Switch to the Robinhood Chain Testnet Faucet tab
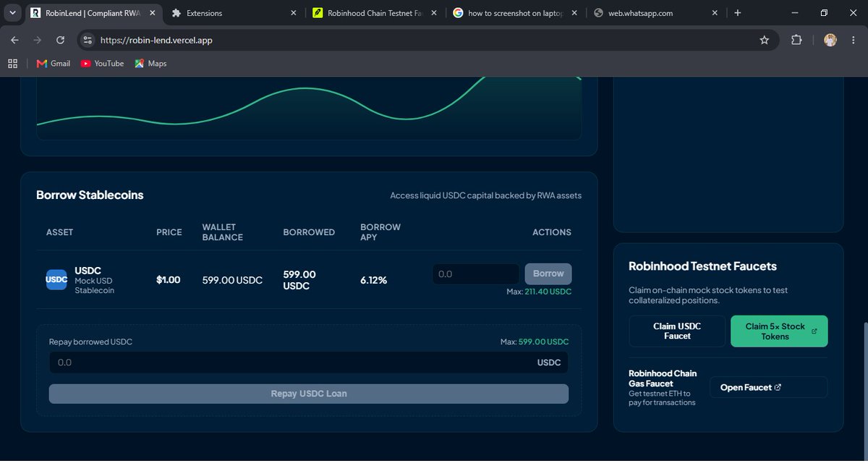This screenshot has width=868, height=466. [375, 13]
